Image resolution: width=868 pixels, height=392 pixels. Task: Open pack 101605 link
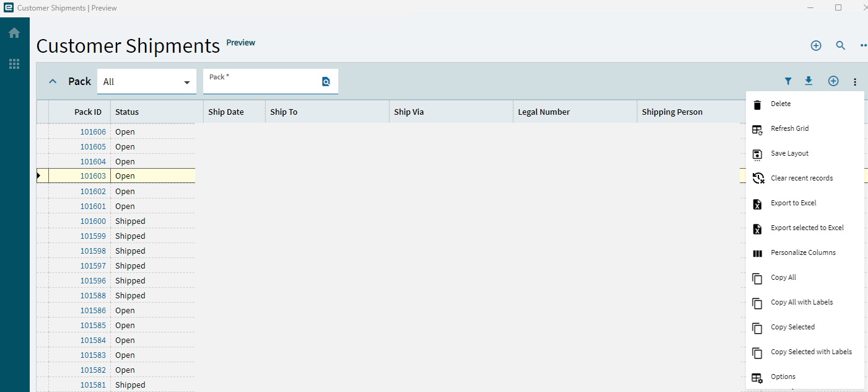point(93,146)
